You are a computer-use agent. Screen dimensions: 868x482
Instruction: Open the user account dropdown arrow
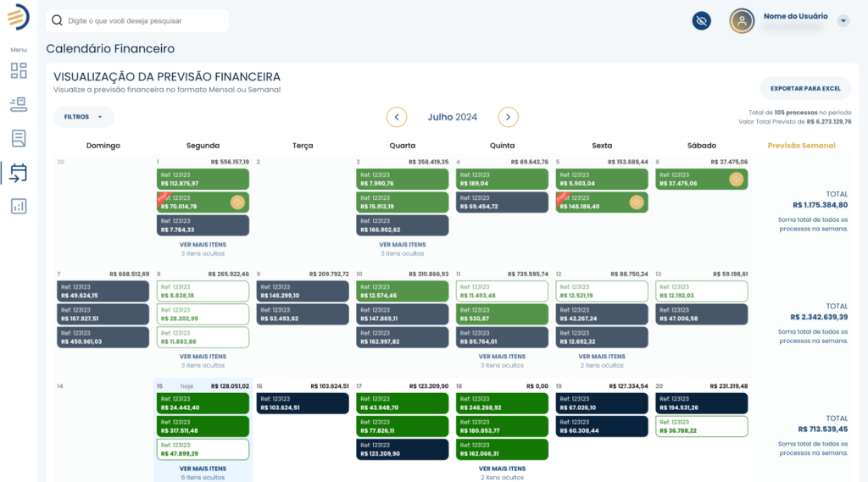(843, 21)
